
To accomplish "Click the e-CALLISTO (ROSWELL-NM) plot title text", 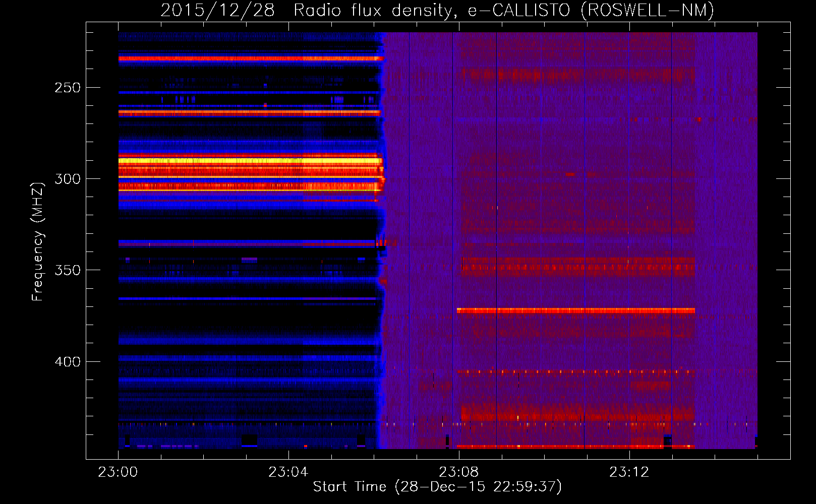I will click(591, 11).
